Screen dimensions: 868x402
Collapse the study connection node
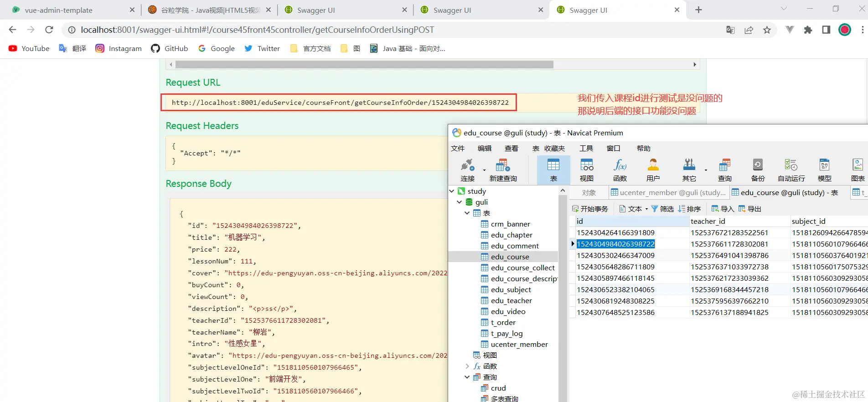tap(452, 191)
